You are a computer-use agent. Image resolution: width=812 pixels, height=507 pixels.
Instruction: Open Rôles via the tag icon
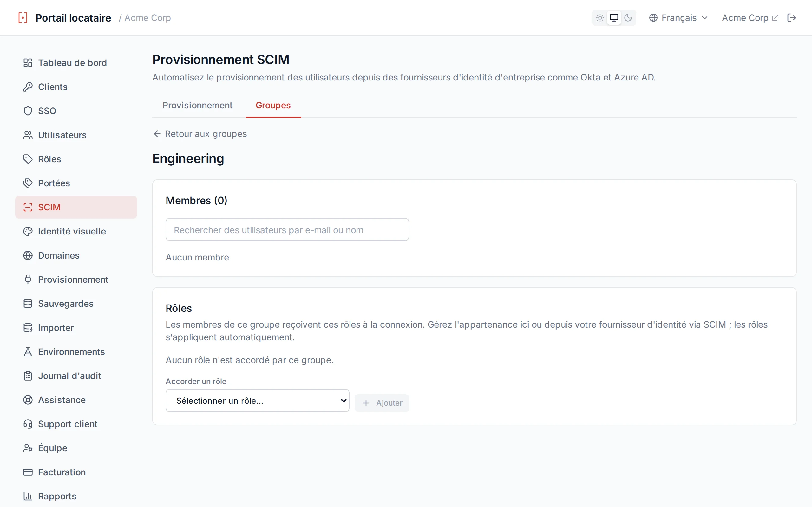(x=28, y=159)
